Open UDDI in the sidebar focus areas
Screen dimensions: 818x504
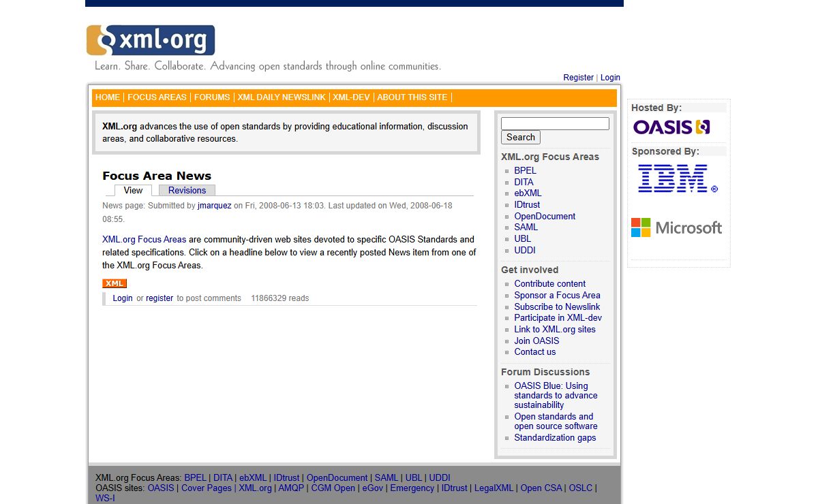coord(525,250)
